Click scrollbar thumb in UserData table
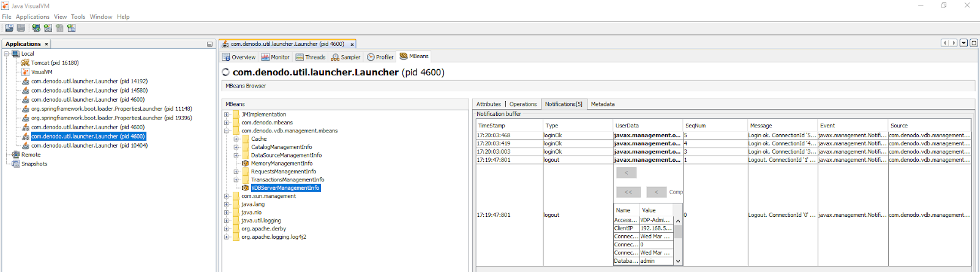Screen dimensions: 980x272 pos(678,232)
